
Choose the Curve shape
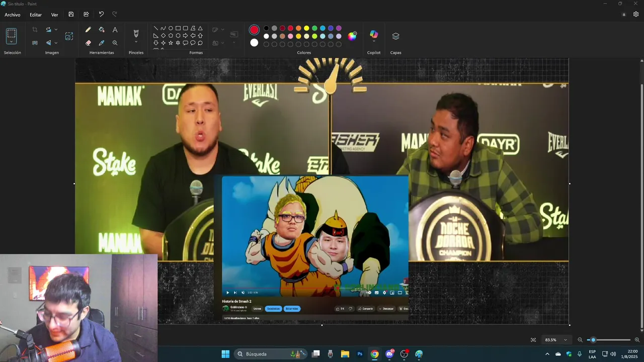163,28
